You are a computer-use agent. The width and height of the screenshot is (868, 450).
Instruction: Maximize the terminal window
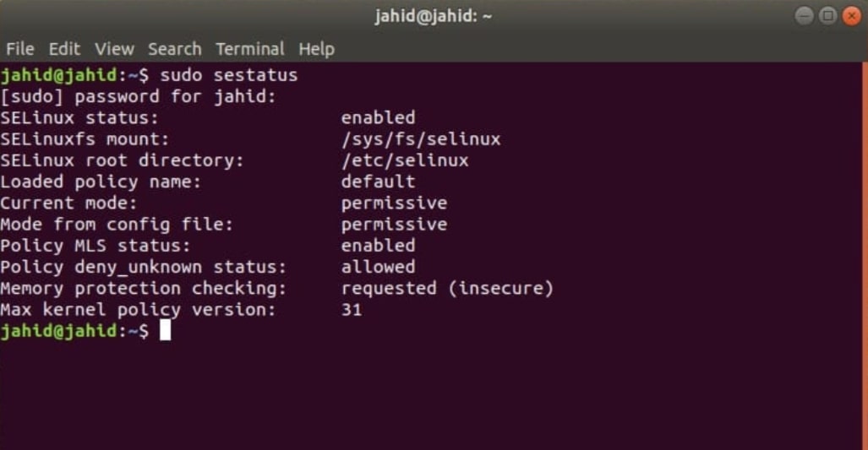tap(827, 16)
